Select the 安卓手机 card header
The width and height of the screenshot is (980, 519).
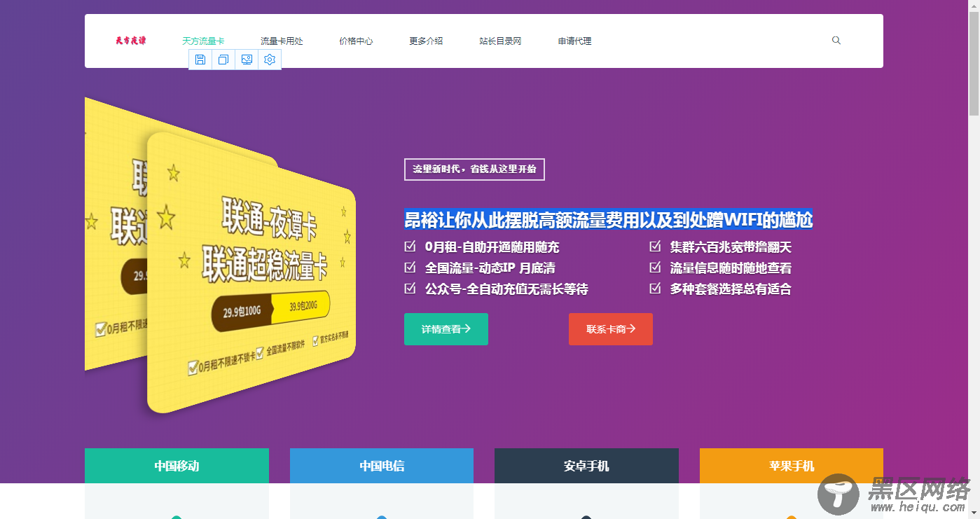586,466
